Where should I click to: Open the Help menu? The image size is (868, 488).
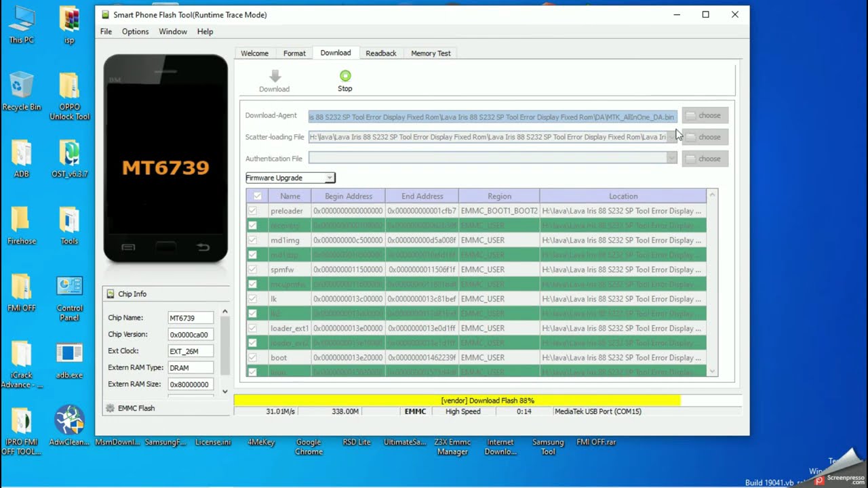pos(205,32)
